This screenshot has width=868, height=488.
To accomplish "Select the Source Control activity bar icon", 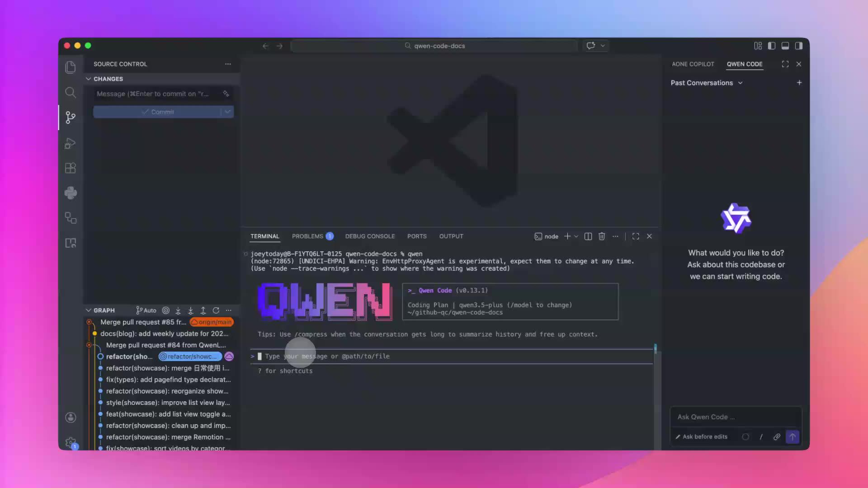I will [71, 117].
